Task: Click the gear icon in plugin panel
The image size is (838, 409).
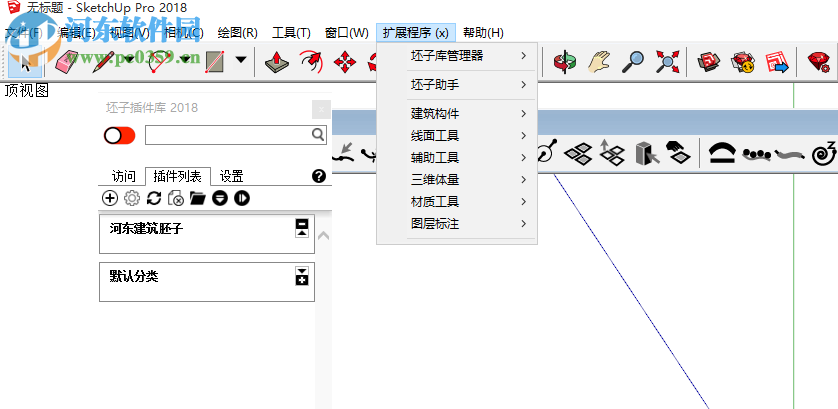Action: pos(131,198)
